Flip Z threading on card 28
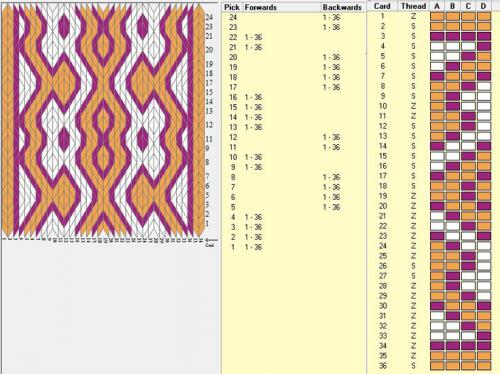 point(413,286)
